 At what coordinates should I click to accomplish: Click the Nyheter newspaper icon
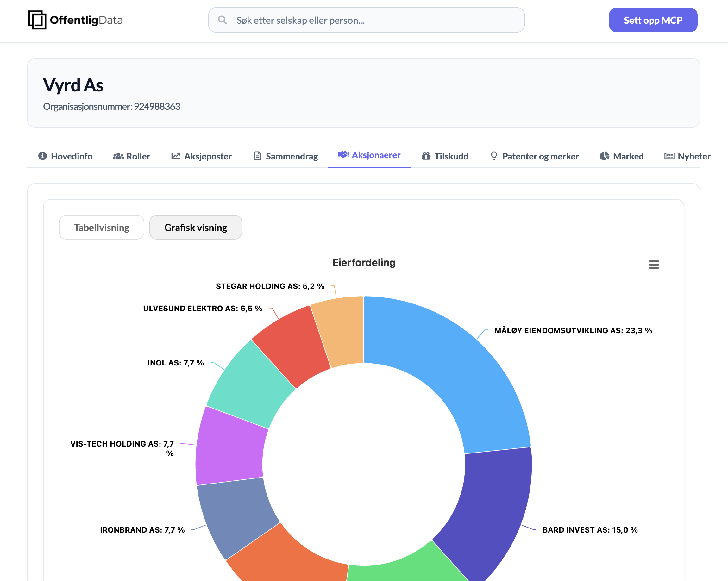(x=669, y=156)
